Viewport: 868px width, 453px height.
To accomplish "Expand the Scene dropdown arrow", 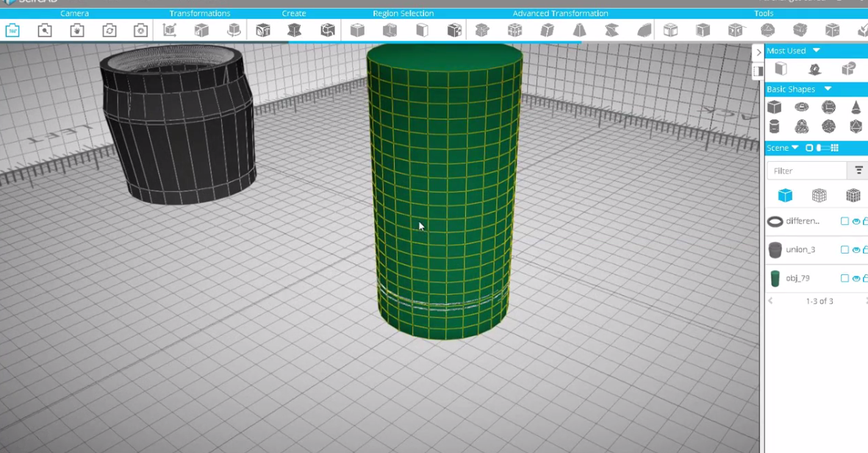I will tap(795, 148).
